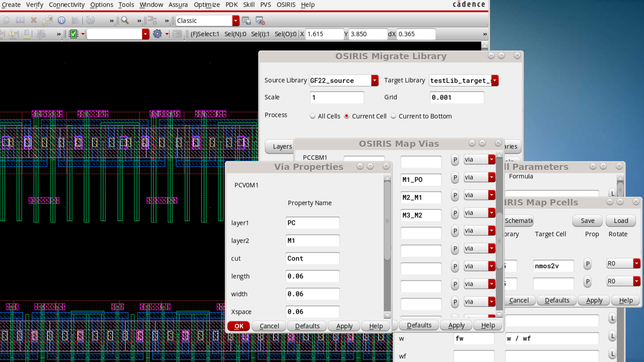Viewport: 644px width, 362px height.
Task: Select the Stretch tool icon
Action: point(20,20)
